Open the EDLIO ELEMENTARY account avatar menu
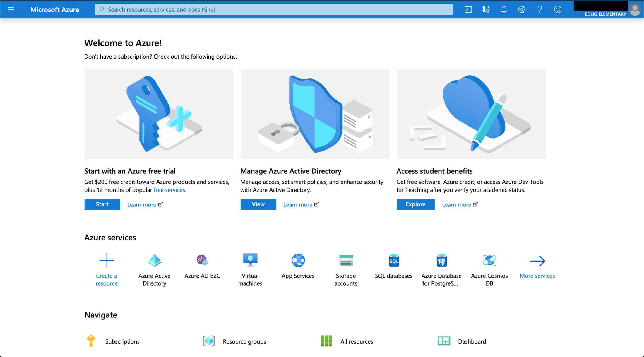 (635, 9)
